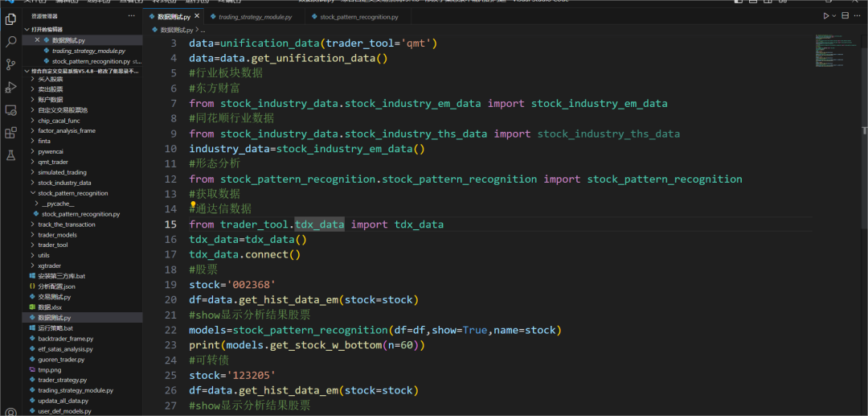Image resolution: width=868 pixels, height=416 pixels.
Task: Click the code minimap preview
Action: (836, 51)
